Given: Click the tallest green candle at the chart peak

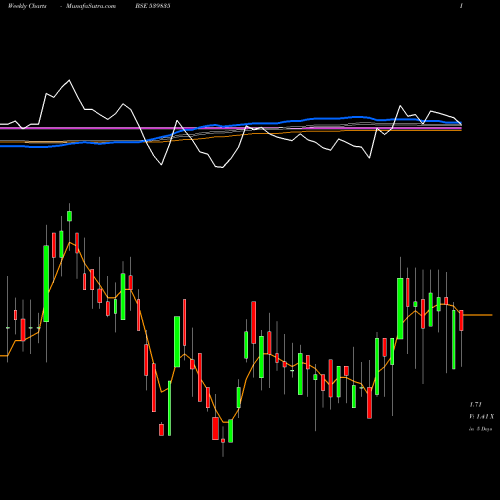Looking at the screenshot, I should click(69, 216).
